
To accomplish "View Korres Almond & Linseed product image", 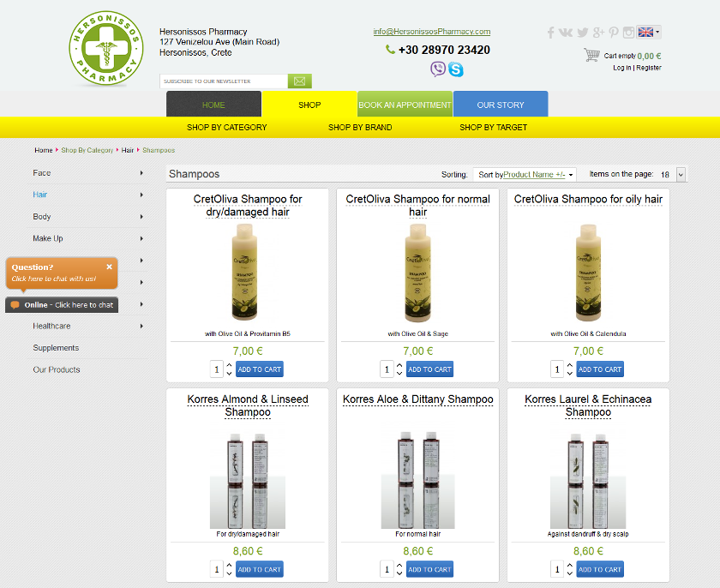I will pyautogui.click(x=248, y=480).
